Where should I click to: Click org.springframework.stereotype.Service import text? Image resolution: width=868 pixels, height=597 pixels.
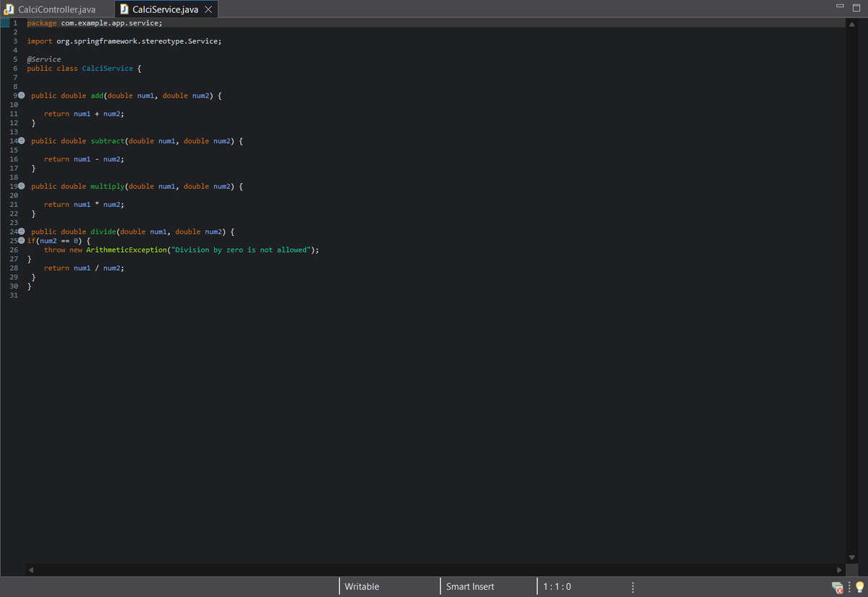click(x=139, y=41)
